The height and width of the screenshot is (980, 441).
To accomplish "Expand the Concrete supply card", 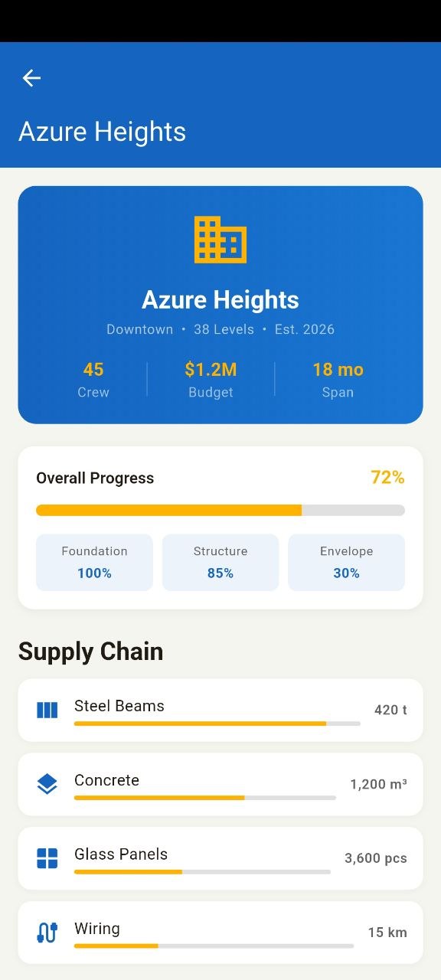I will point(220,784).
